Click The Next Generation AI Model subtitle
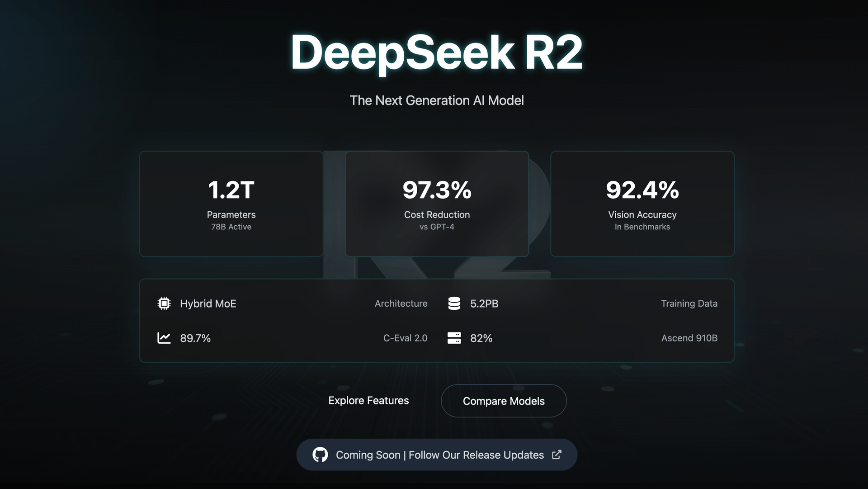868x489 pixels. click(437, 100)
